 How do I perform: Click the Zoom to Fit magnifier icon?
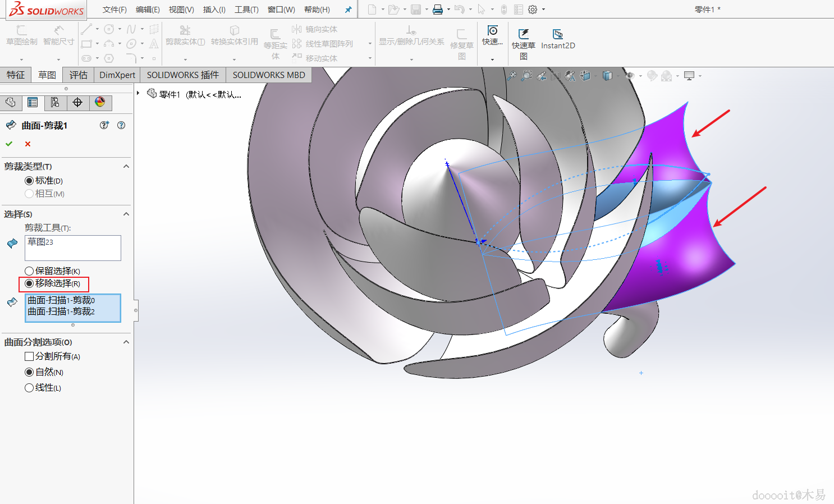511,76
